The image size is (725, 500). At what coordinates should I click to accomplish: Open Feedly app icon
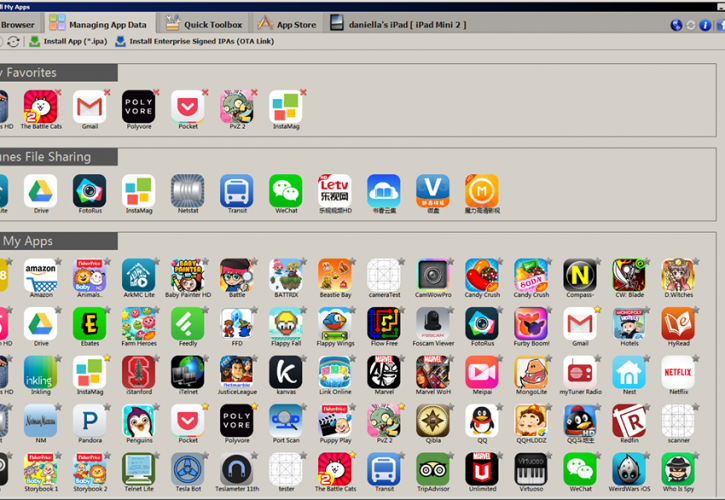click(x=188, y=324)
